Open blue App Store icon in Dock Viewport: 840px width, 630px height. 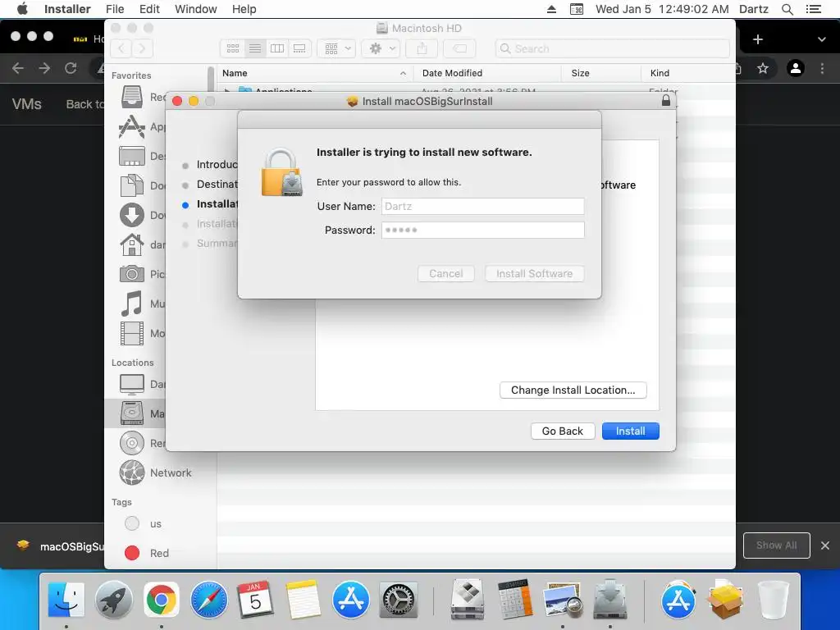point(351,600)
